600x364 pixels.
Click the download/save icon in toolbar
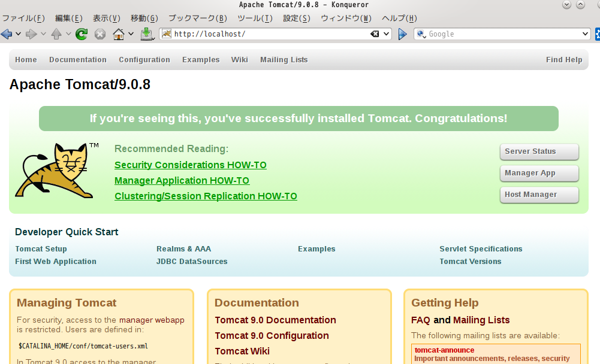147,34
